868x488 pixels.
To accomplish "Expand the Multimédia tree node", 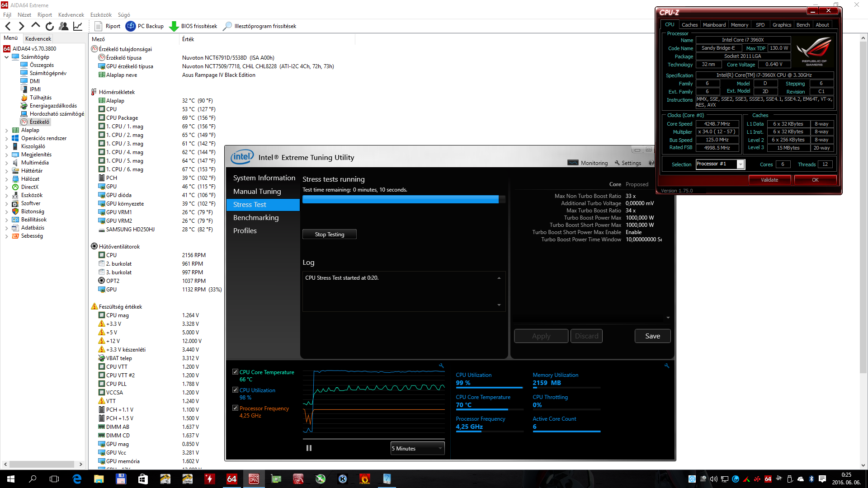I will [7, 163].
